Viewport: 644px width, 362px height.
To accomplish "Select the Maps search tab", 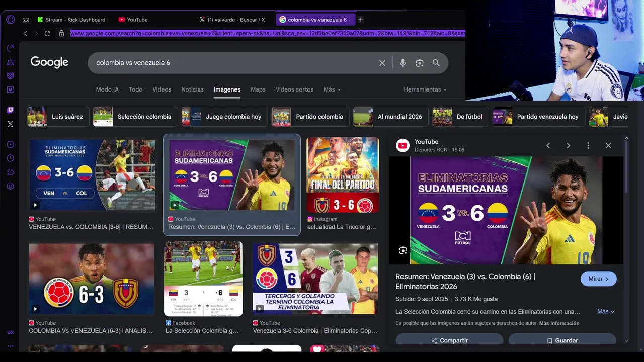I will tap(258, 89).
